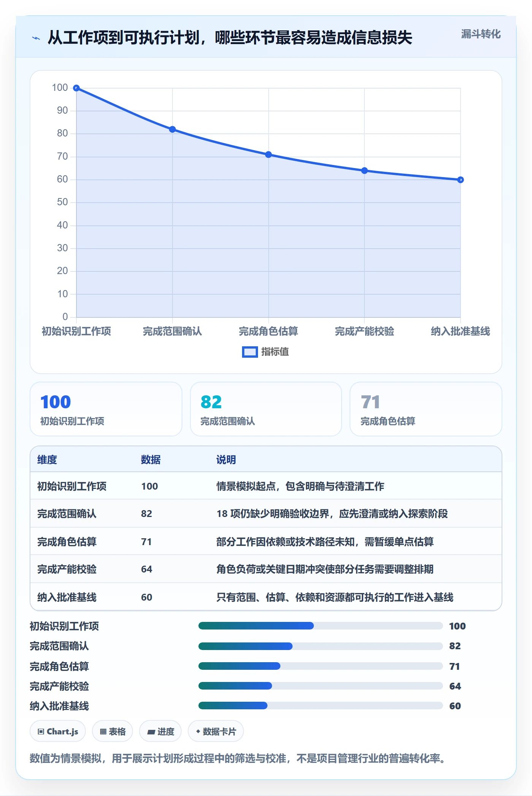Screen dimensions: 532x796
Task: Select the 71 完成角色估算 data card
Action: click(x=426, y=409)
